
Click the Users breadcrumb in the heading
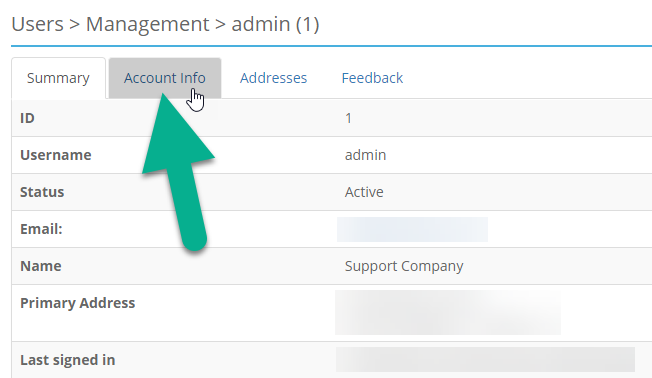pyautogui.click(x=37, y=24)
